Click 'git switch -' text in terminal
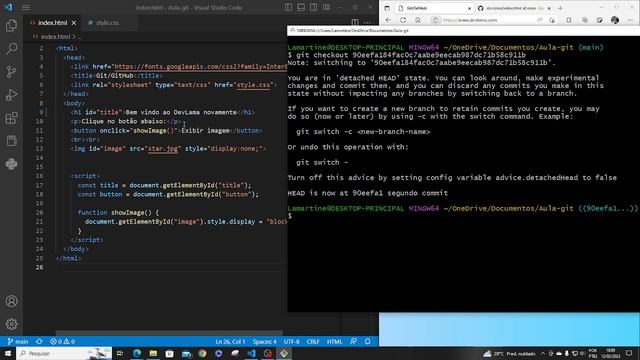The width and height of the screenshot is (640, 360). point(322,162)
